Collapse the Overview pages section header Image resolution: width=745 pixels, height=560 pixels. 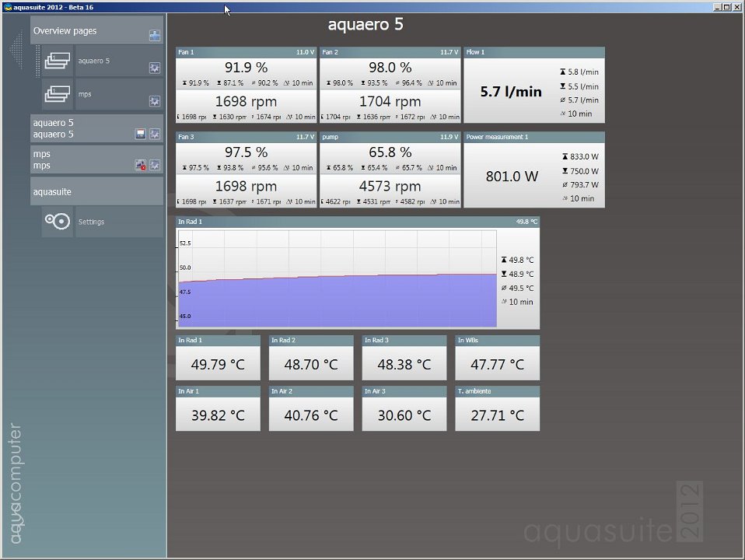point(97,30)
